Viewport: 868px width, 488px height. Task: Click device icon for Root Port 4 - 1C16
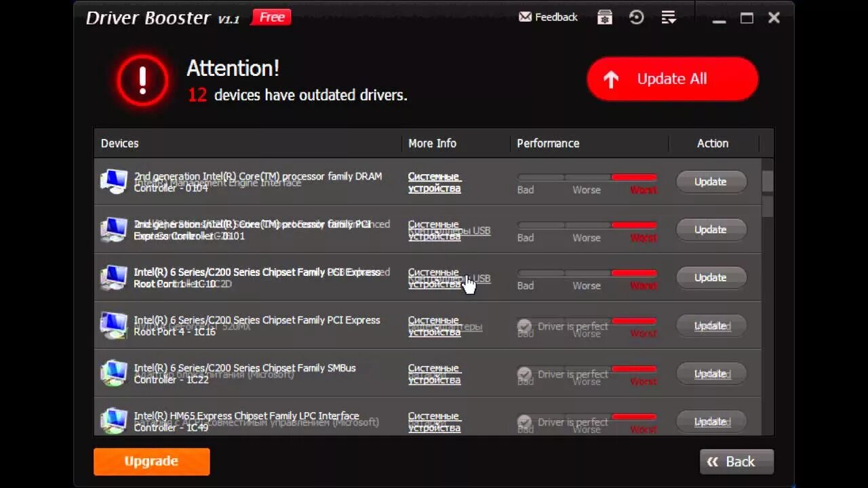(114, 326)
